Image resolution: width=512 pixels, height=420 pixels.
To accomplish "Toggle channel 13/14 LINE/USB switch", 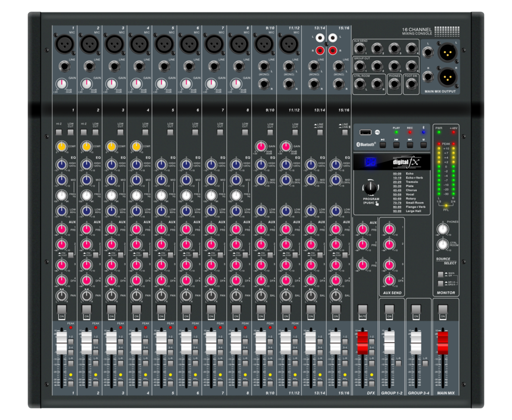I will point(320,132).
